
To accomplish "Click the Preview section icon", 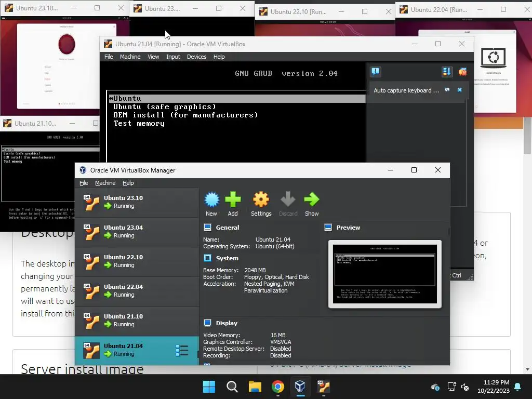I will 328,228.
